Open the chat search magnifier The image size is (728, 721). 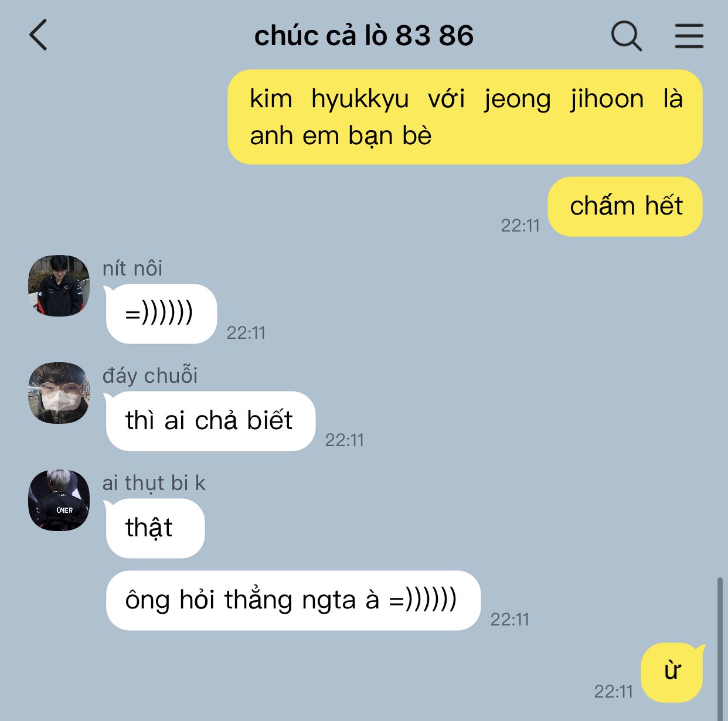coord(626,36)
